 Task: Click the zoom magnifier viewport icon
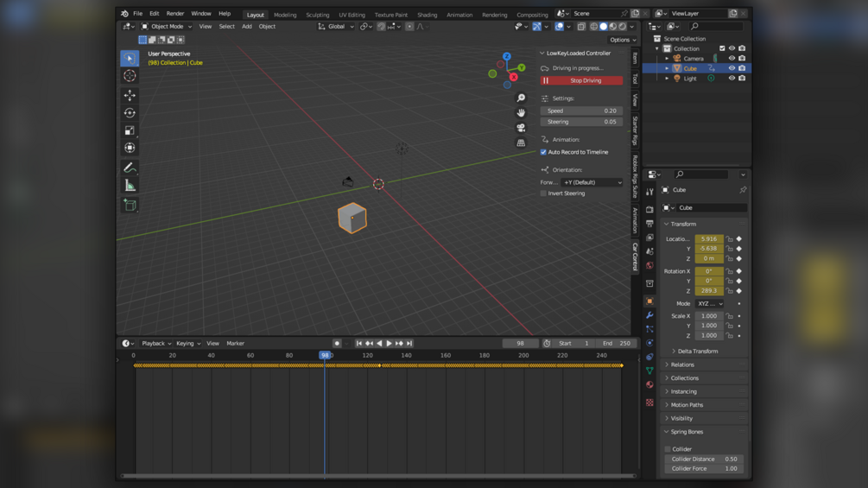[521, 98]
